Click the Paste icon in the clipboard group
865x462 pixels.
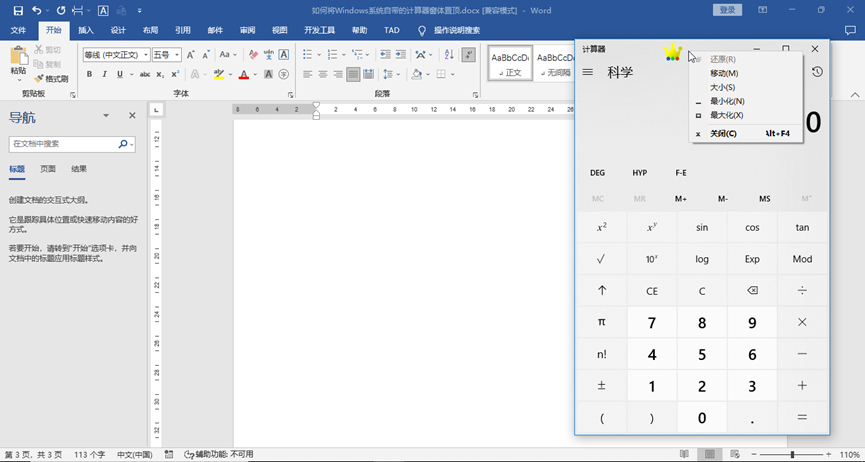pyautogui.click(x=18, y=56)
